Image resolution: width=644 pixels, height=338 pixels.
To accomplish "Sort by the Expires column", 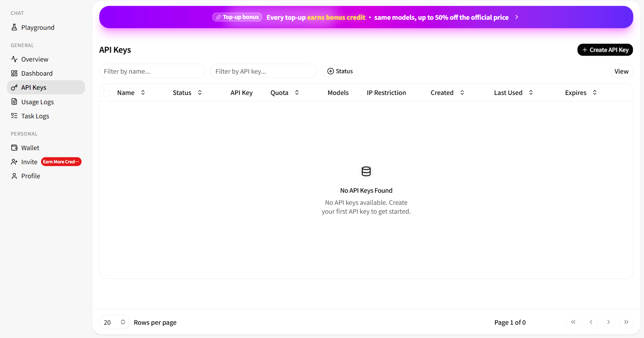I will [x=581, y=93].
